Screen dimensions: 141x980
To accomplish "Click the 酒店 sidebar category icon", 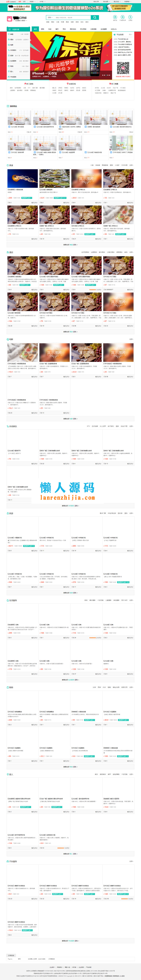I will click(x=9, y=40).
